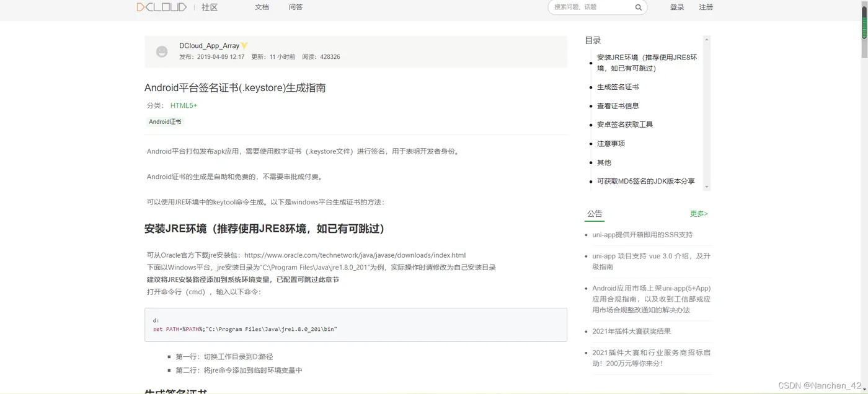Click the 注册 link

click(x=706, y=7)
